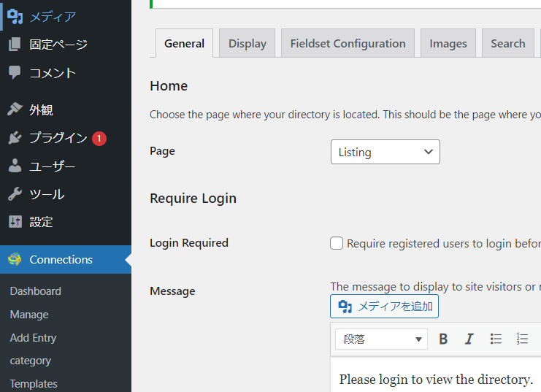541x392 pixels.
Task: Click the plugins plug icon
Action: coord(15,138)
